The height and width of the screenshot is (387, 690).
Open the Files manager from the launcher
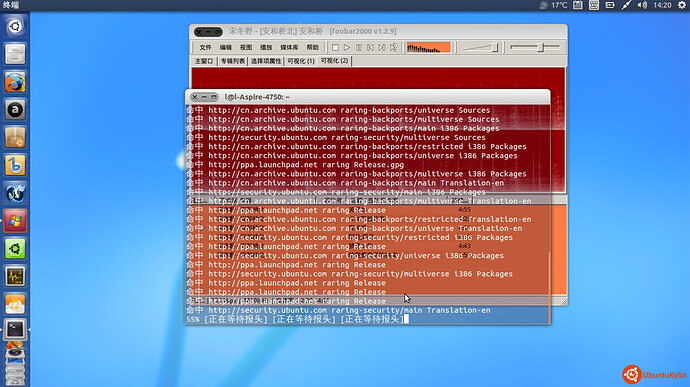pos(15,54)
